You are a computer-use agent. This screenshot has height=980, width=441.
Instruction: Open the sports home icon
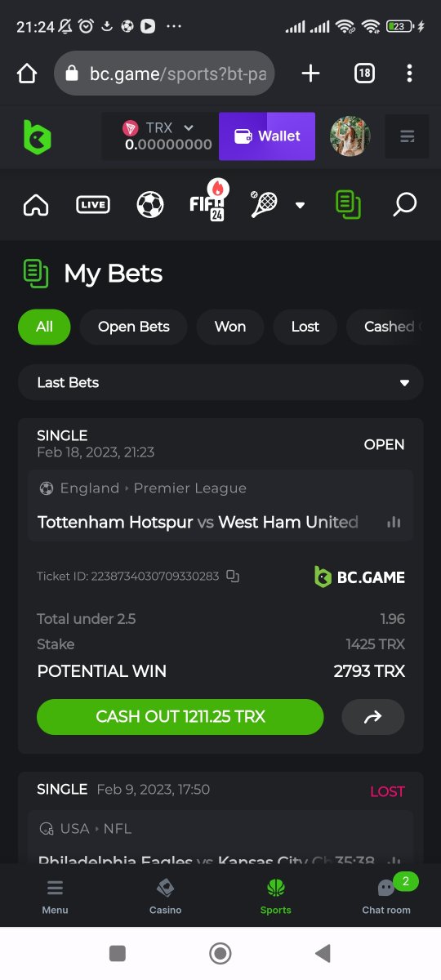click(36, 204)
